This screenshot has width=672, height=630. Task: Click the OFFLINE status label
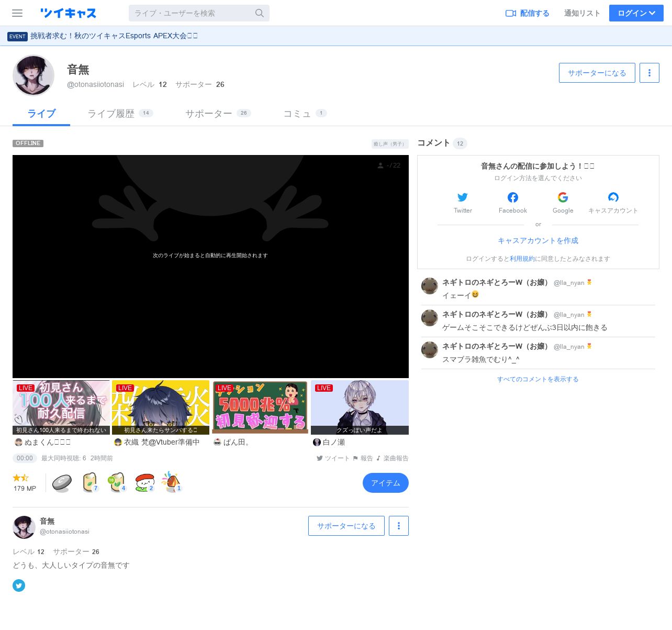click(28, 143)
